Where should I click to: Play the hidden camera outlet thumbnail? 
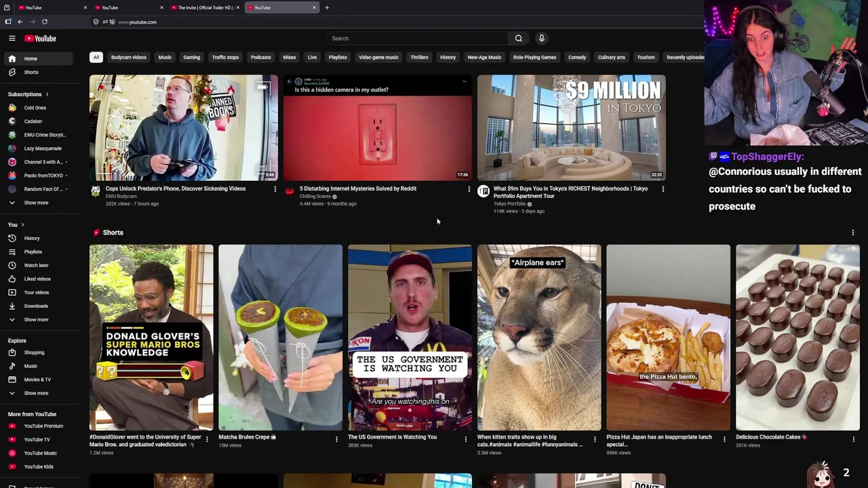pos(378,127)
